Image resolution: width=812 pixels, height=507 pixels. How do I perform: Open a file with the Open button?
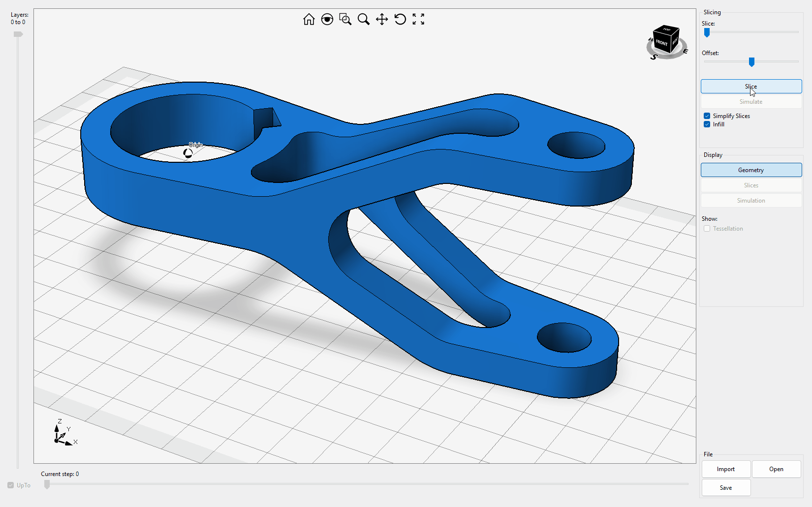pos(776,469)
